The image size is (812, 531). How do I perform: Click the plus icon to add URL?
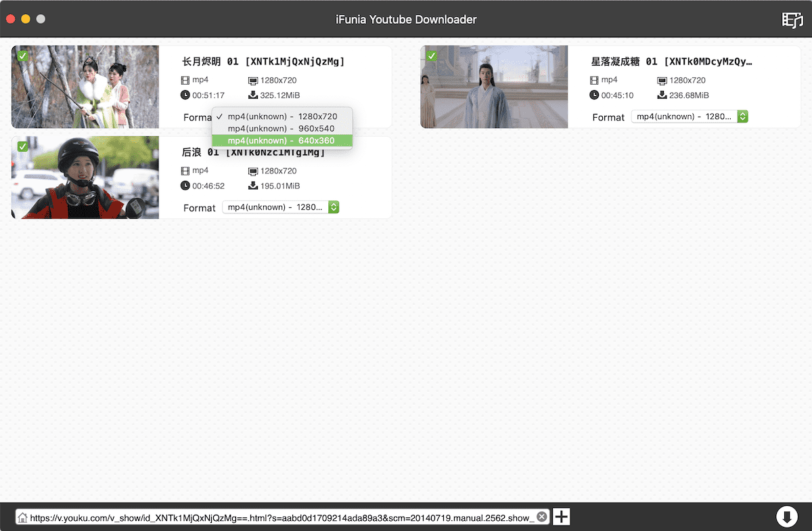coord(562,517)
